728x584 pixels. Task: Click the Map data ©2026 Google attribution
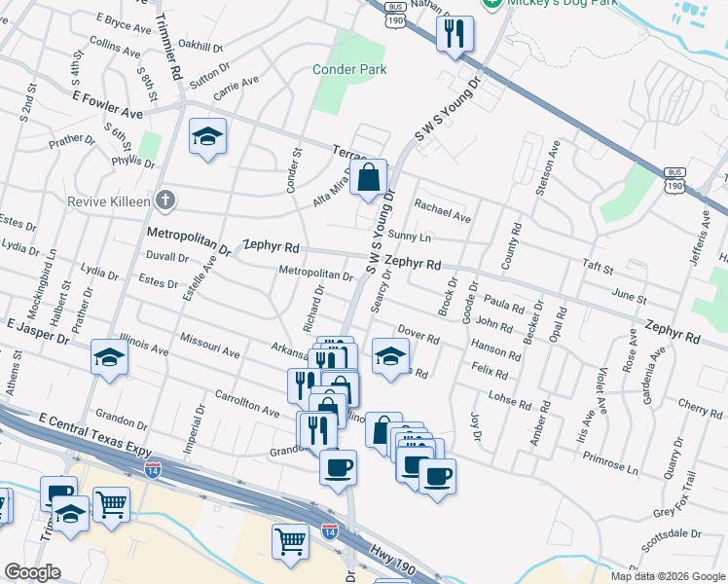coord(668,576)
